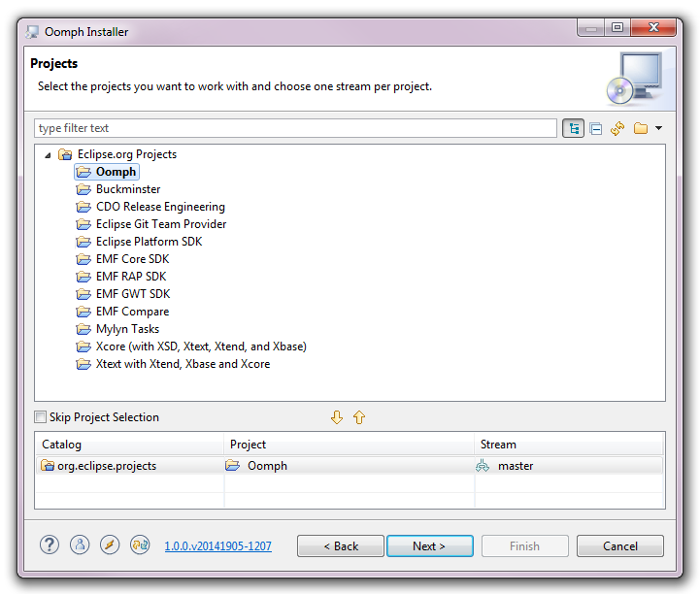Click the Catalog column header
700x594 pixels.
click(x=129, y=445)
